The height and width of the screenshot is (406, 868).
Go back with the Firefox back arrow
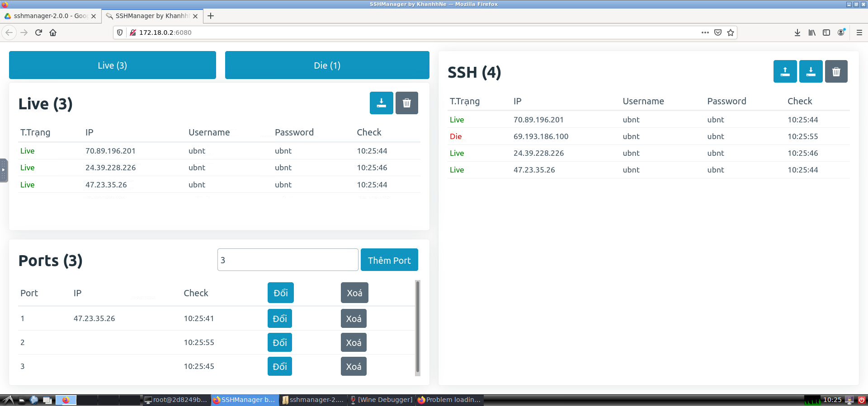click(9, 33)
